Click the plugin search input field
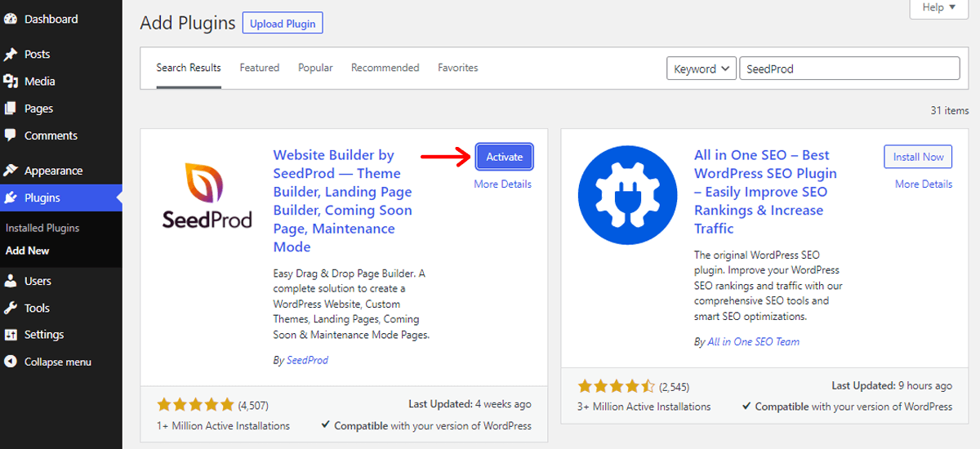The height and width of the screenshot is (449, 980). click(x=849, y=69)
